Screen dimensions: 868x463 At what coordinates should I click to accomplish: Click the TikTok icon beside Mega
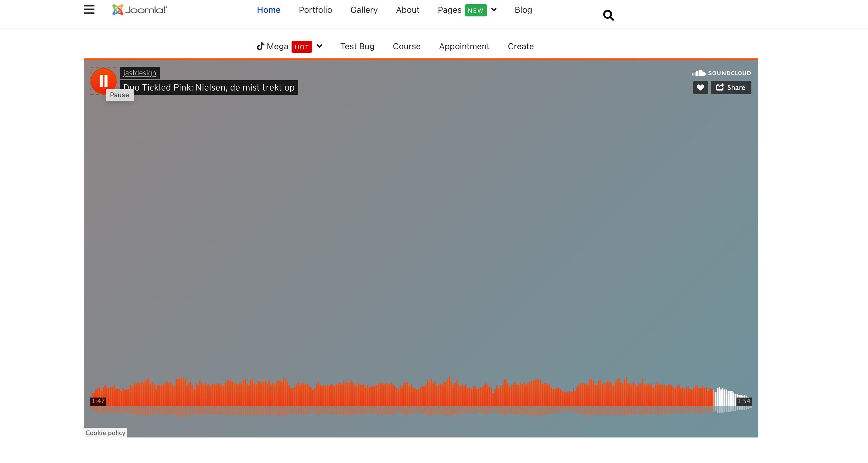pos(260,46)
